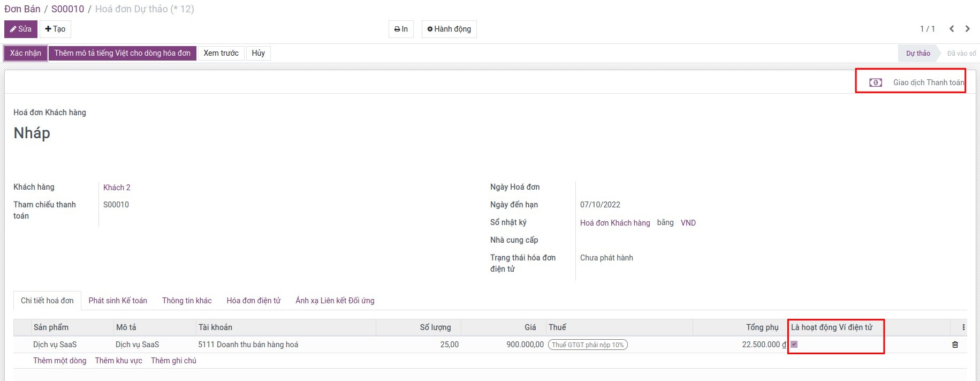Click the Giao dịch Thanh toán money icon

click(x=876, y=83)
